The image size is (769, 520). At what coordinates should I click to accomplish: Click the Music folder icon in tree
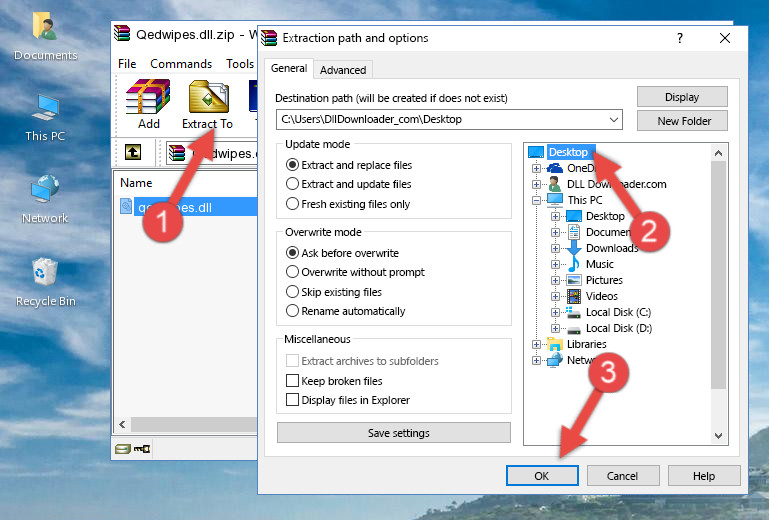[573, 264]
